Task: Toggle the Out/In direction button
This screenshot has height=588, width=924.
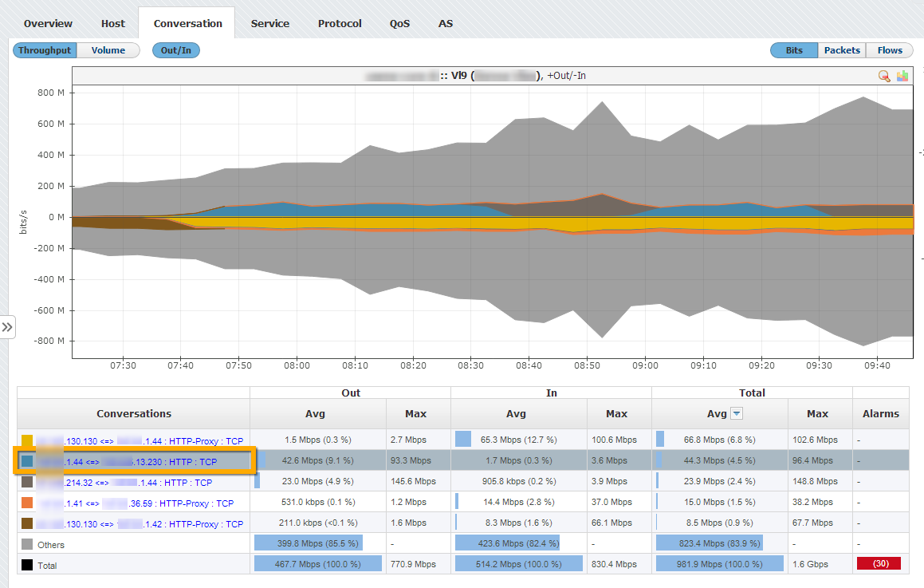Action: [x=175, y=50]
